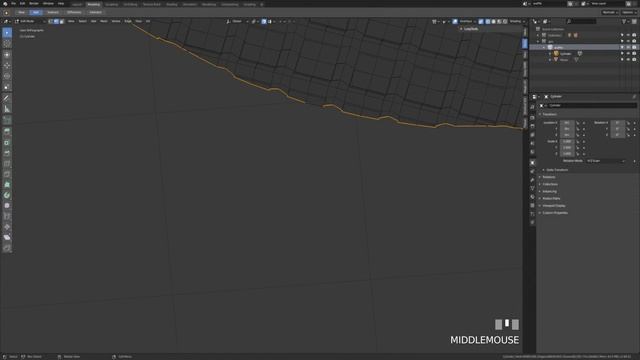Add a new workspace with plus icon
Screen dimensions: 640x360
262,4
